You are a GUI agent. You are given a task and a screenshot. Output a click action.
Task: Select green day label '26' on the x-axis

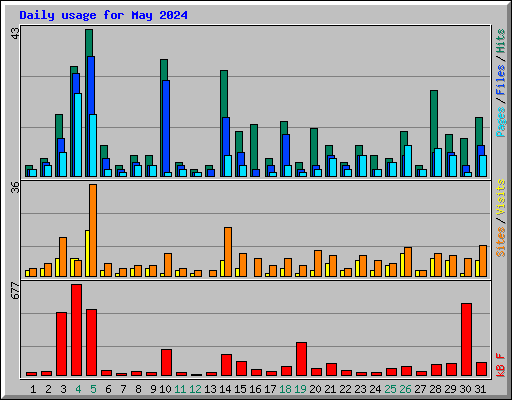(x=405, y=389)
